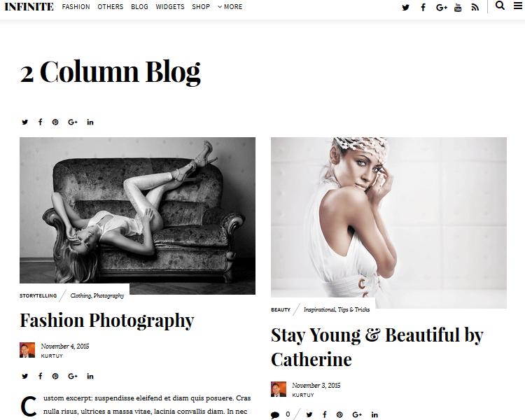Open the Fashion menu item
The width and height of the screenshot is (525, 420).
pos(76,7)
